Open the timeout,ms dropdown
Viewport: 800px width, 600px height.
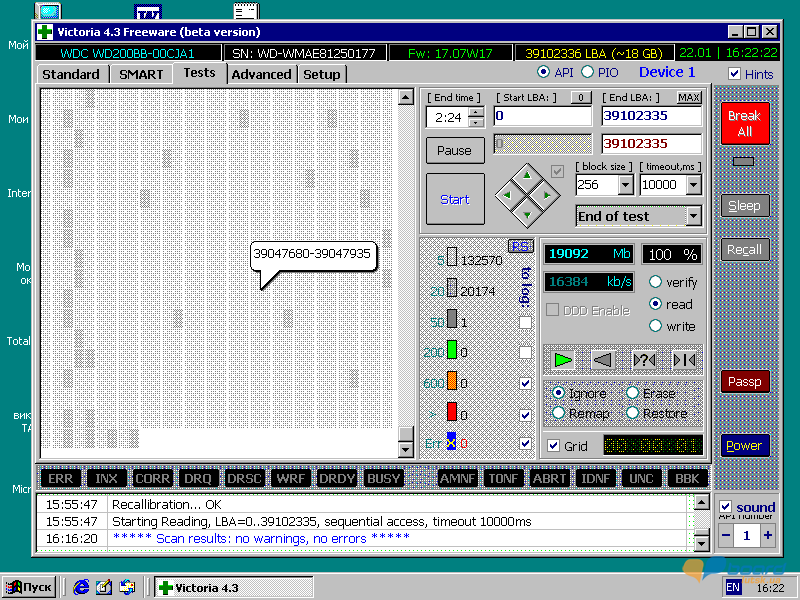(x=694, y=185)
